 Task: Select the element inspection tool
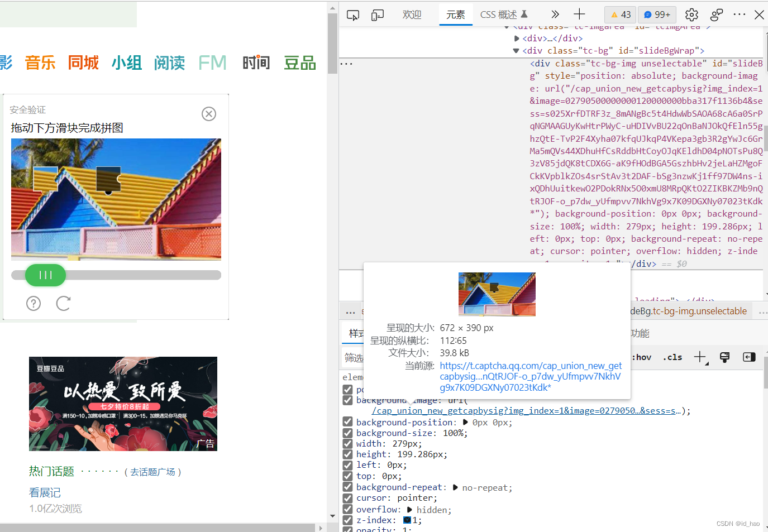[352, 15]
